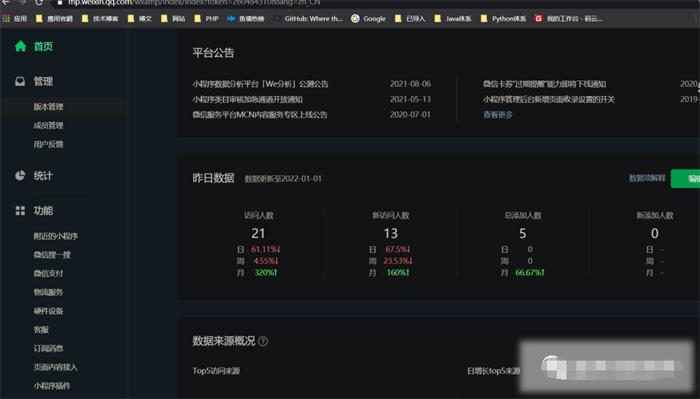Open 物流服务 in the sidebar

(48, 292)
